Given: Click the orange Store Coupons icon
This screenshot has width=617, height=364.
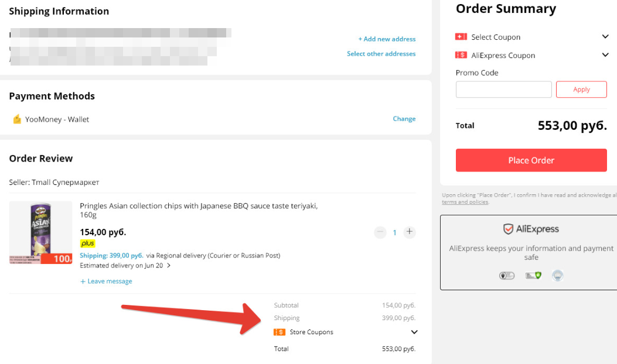Looking at the screenshot, I should tap(279, 332).
